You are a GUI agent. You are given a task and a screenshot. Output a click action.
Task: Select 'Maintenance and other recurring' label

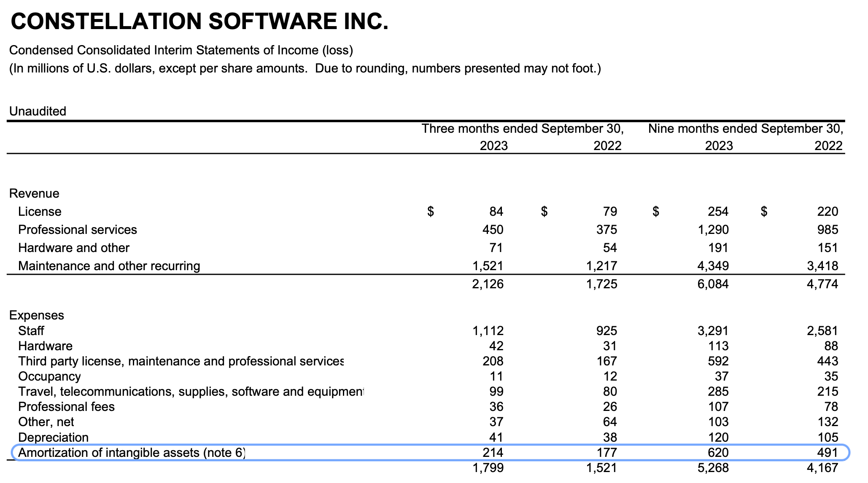pos(109,266)
